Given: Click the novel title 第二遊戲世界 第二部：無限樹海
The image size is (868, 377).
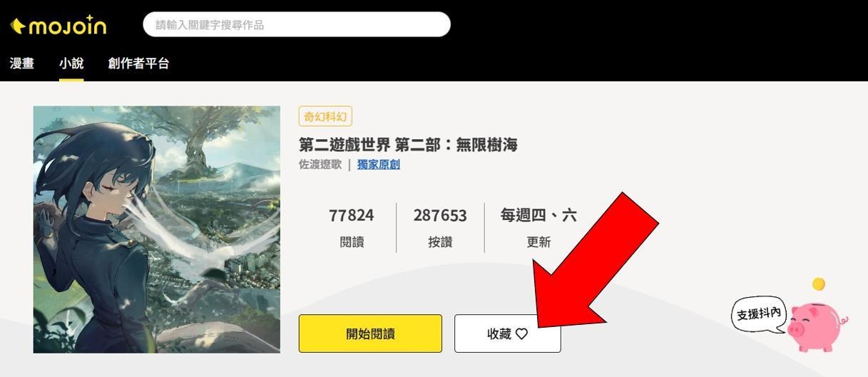Looking at the screenshot, I should coord(408,145).
